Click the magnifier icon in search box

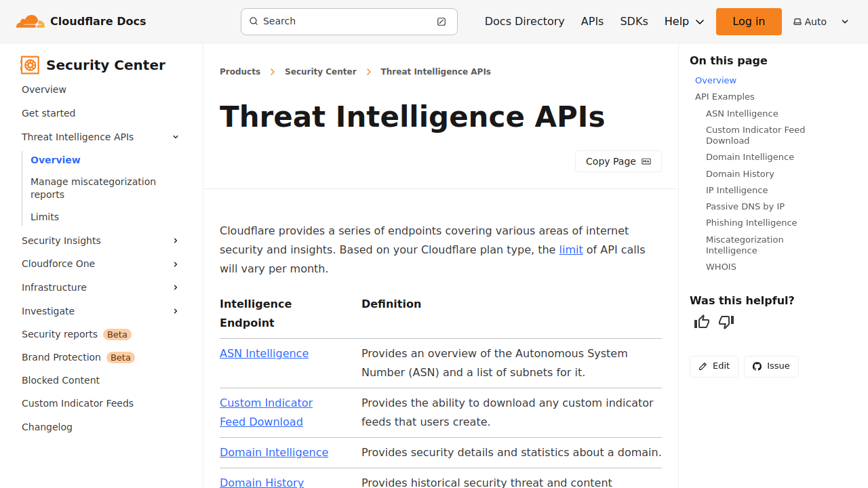254,21
